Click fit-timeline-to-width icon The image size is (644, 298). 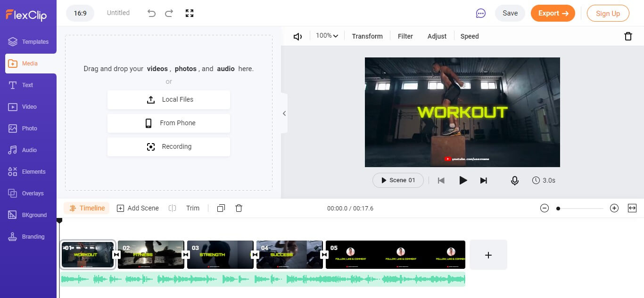[x=632, y=208]
